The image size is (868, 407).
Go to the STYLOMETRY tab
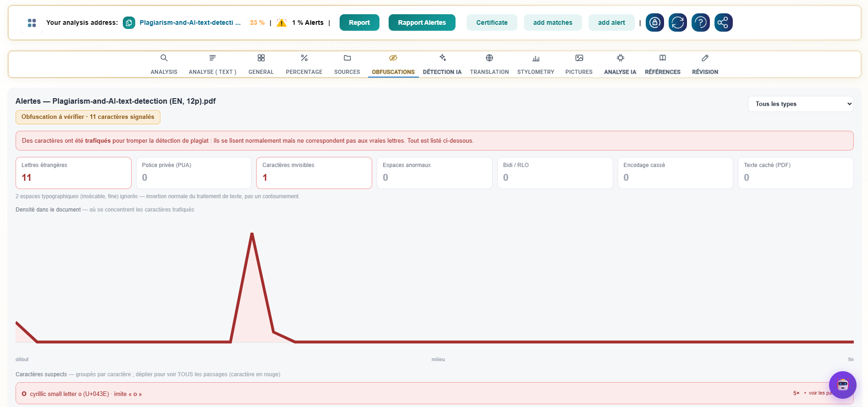536,72
